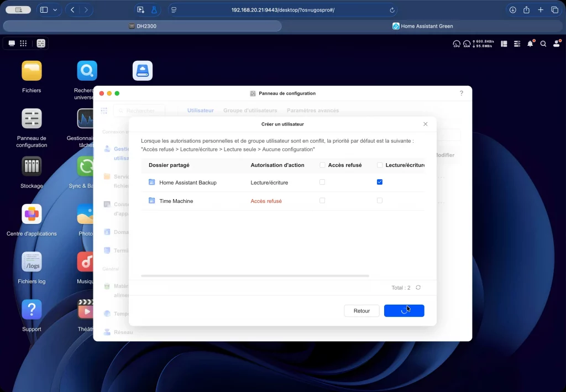The width and height of the screenshot is (566, 392).
Task: Open the Panneau de configuration desktop icon
Action: [32, 119]
